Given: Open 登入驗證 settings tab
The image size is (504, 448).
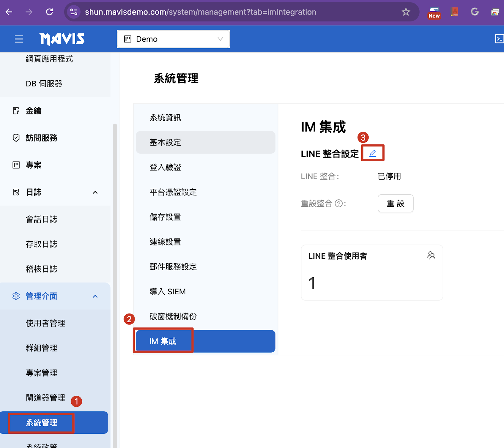Looking at the screenshot, I should [205, 167].
